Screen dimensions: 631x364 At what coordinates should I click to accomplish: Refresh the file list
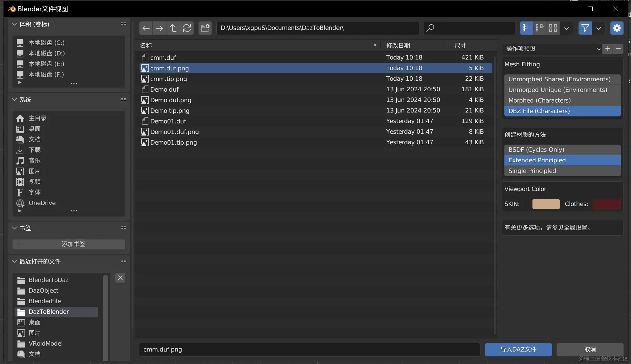[x=187, y=28]
